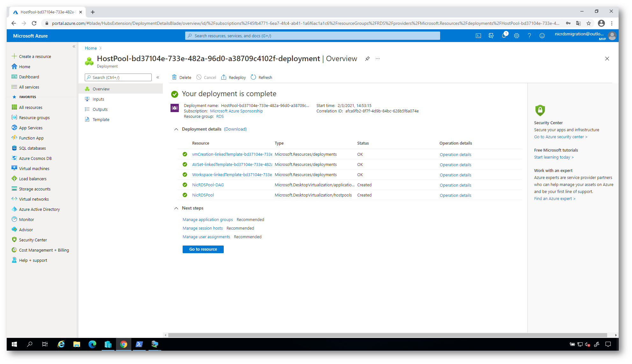This screenshot has width=632, height=364.
Task: Open Load balancers in the sidebar
Action: [29, 179]
